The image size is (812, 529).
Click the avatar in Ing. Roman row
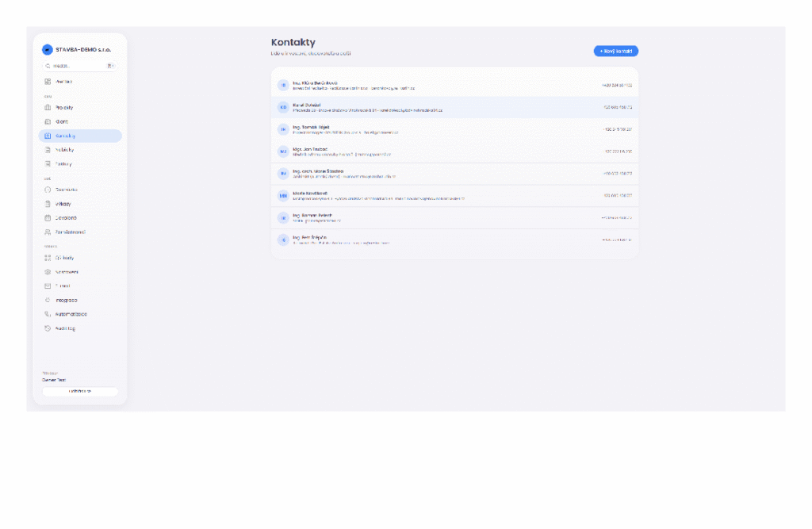point(283,218)
